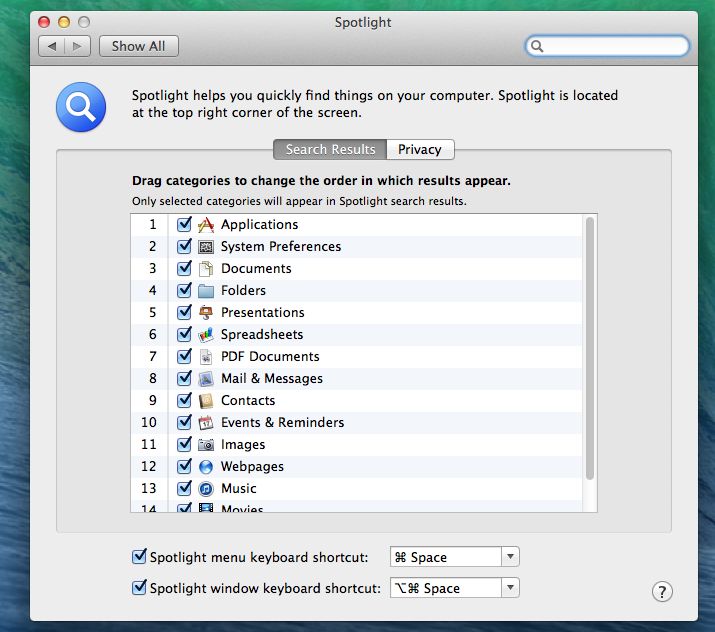Click the Presentations category icon
Viewport: 715px width, 632px height.
point(206,312)
